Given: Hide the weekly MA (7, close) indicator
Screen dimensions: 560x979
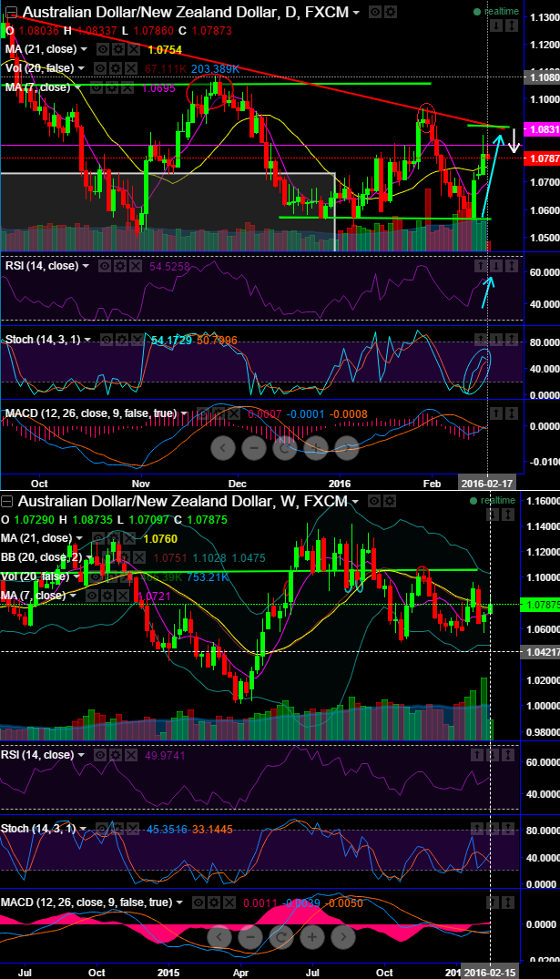Looking at the screenshot, I should coord(91,596).
